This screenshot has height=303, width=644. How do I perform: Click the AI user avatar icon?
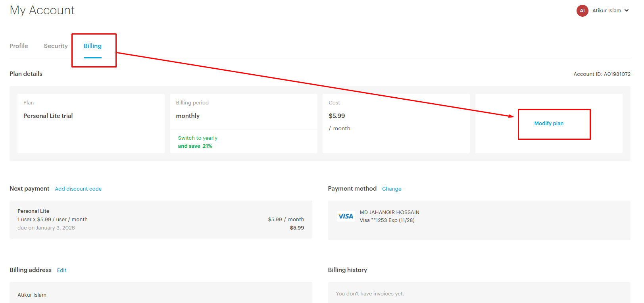[x=582, y=11]
